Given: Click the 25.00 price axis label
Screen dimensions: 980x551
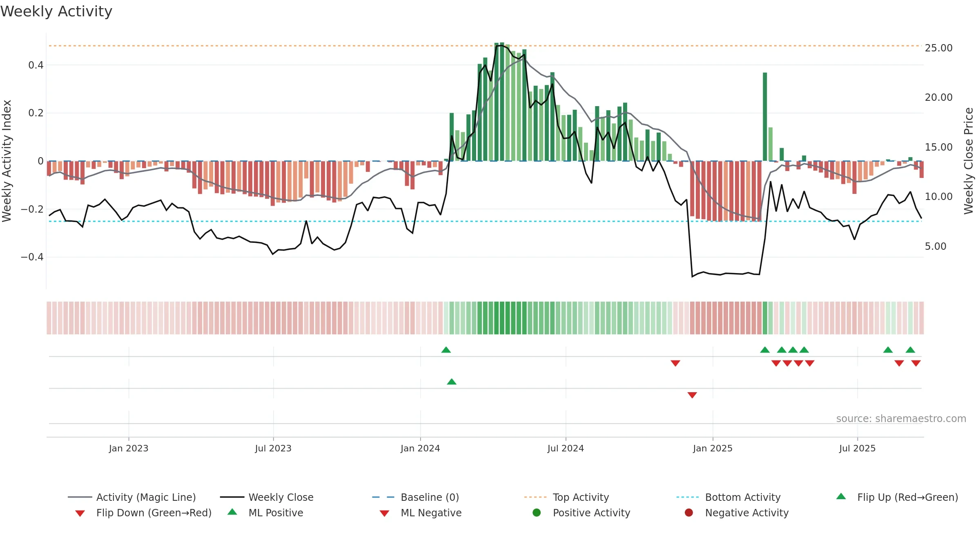Looking at the screenshot, I should click(x=939, y=48).
